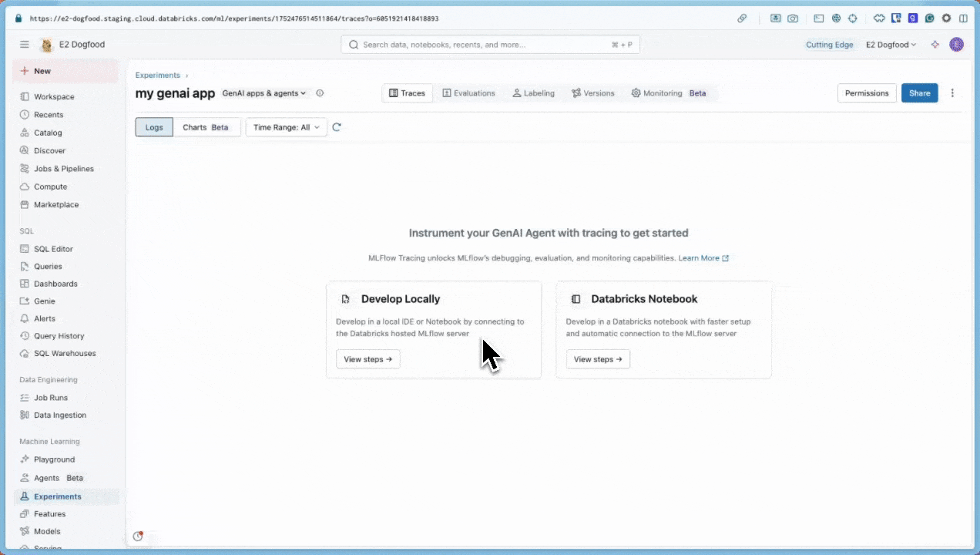Click the Share button
Image resolution: width=980 pixels, height=555 pixels.
pyautogui.click(x=919, y=92)
